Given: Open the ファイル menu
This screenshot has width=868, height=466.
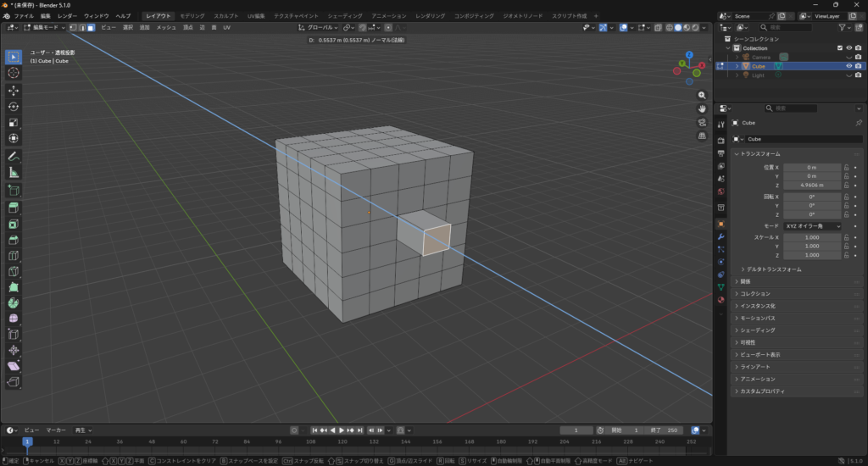Looking at the screenshot, I should tap(24, 16).
